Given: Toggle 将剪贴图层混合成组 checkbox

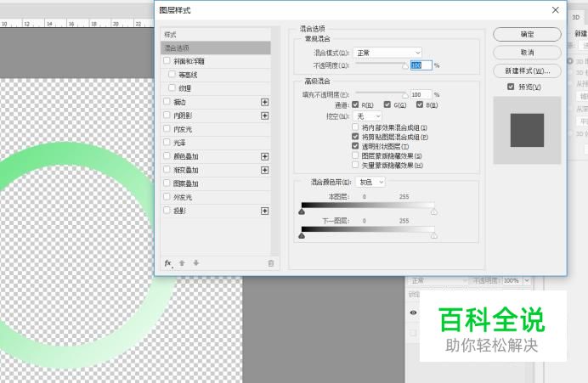Looking at the screenshot, I should pyautogui.click(x=355, y=137).
